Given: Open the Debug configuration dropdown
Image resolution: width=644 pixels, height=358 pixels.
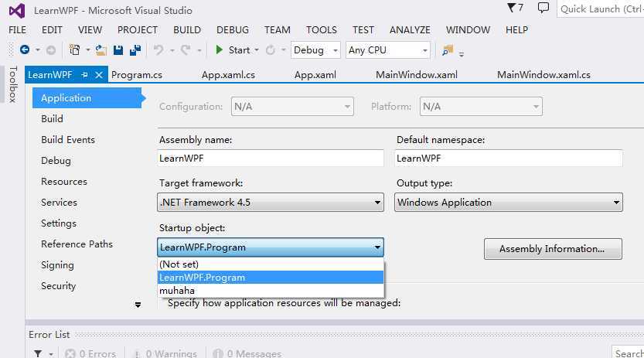Looking at the screenshot, I should [315, 49].
